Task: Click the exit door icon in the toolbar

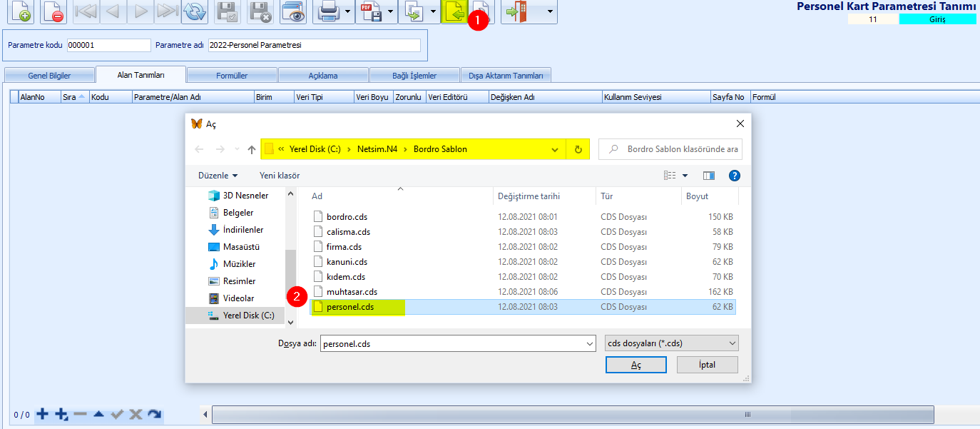Action: (517, 11)
